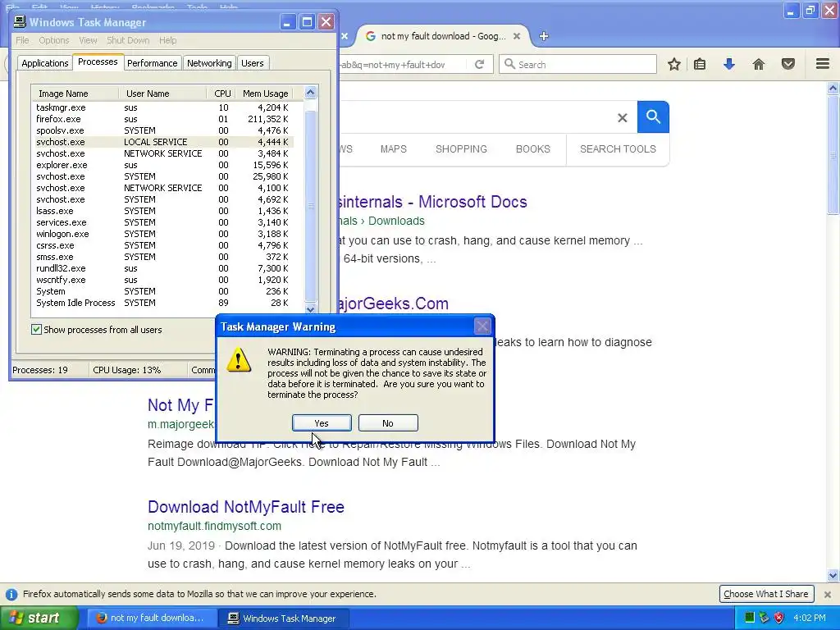This screenshot has width=840, height=630.
Task: Click Choose What I Share button
Action: tap(766, 594)
